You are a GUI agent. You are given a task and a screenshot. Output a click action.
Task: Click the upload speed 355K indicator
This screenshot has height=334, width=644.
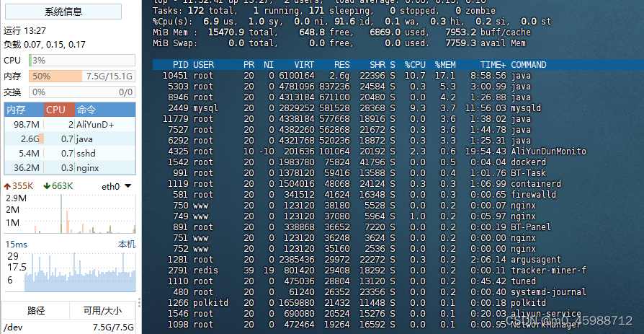point(19,186)
